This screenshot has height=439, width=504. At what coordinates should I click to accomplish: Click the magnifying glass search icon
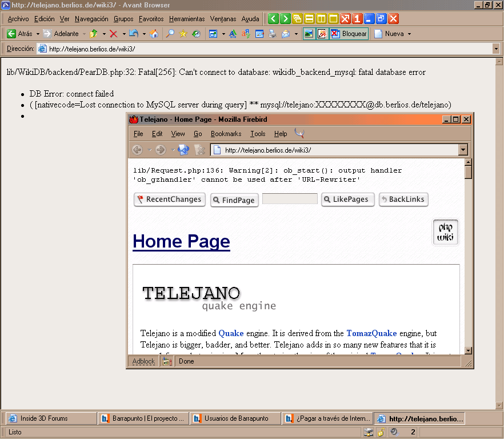point(170,34)
